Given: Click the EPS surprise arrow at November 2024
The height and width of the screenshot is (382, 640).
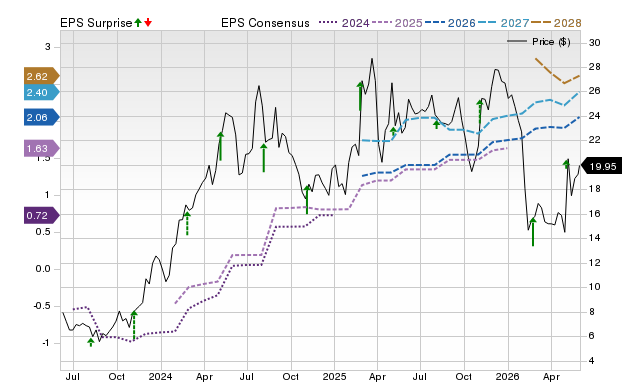Looking at the screenshot, I should click(x=307, y=200).
